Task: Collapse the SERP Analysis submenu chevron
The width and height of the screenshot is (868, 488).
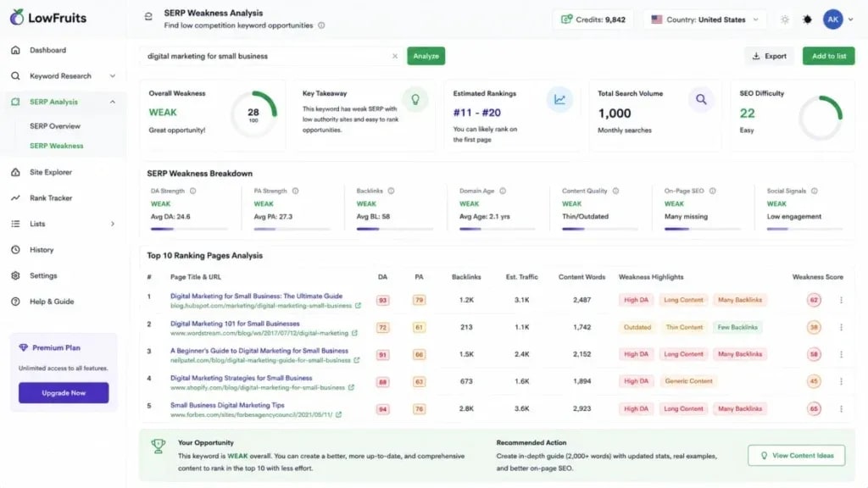Action: pos(113,102)
